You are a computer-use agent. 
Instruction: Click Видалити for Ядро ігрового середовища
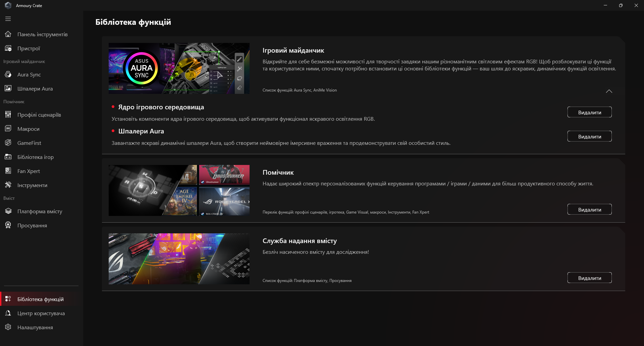[x=589, y=112]
